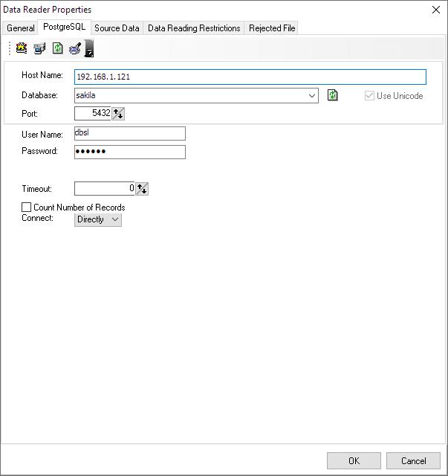Focus the Host Name input field
The height and width of the screenshot is (476, 448).
point(250,77)
